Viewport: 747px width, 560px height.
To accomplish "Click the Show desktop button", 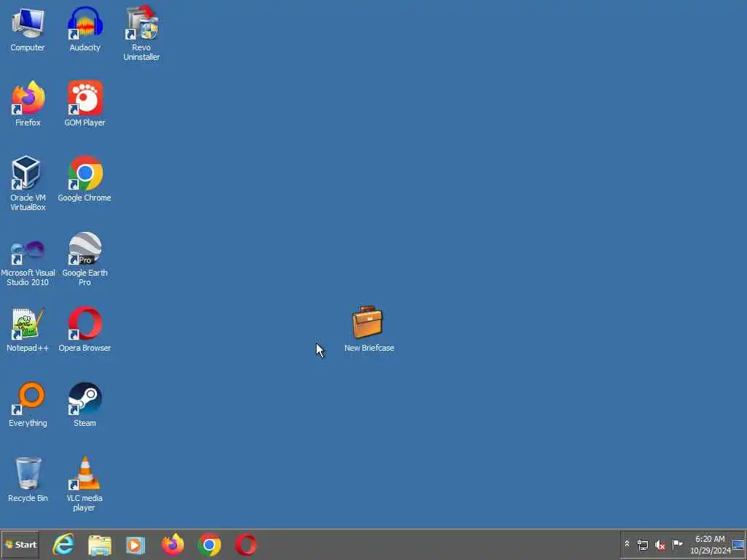I will click(x=739, y=545).
